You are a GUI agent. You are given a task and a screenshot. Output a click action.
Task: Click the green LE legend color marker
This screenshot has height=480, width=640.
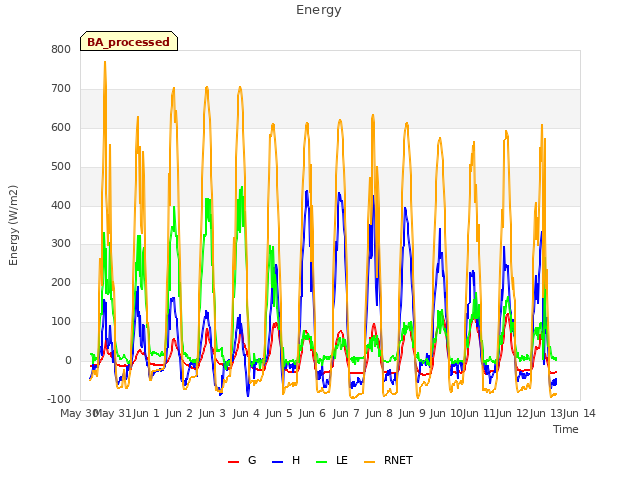tap(322, 462)
